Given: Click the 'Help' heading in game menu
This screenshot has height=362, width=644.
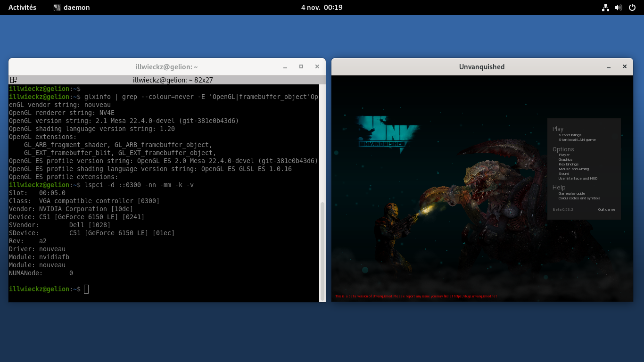Looking at the screenshot, I should 559,188.
